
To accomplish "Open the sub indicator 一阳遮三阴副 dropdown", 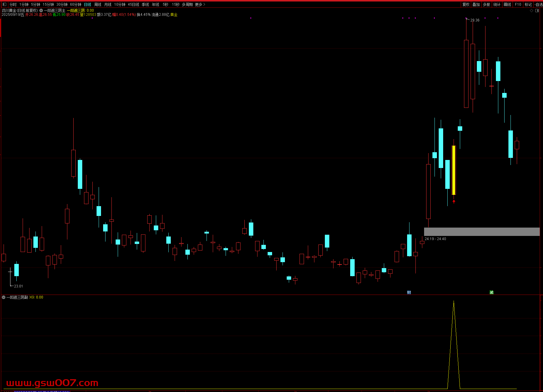I will [x=4, y=297].
